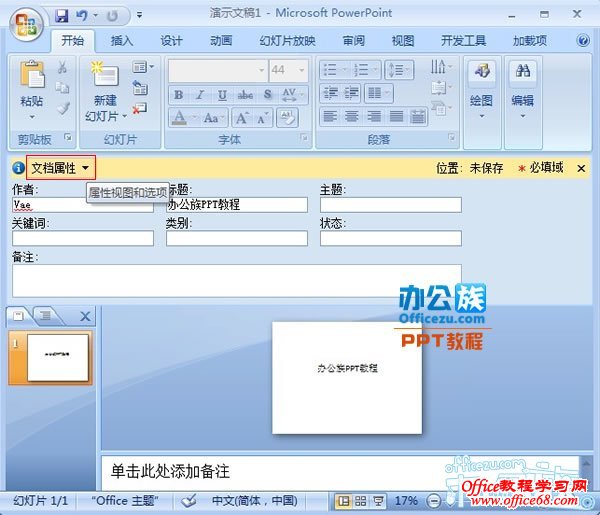The image size is (600, 515).
Task: Toggle Text Shadow S button
Action: tap(267, 95)
